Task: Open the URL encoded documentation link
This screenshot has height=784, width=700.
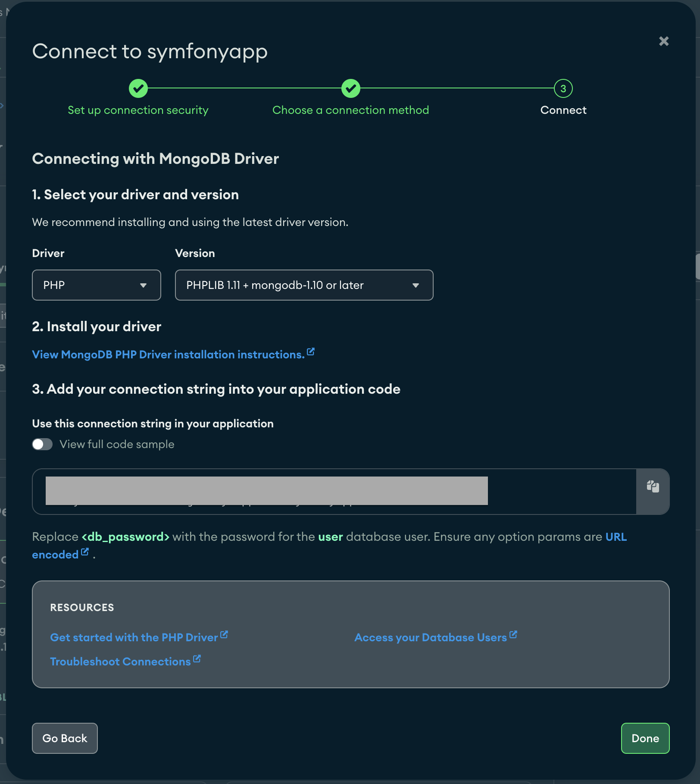Action: 616,537
